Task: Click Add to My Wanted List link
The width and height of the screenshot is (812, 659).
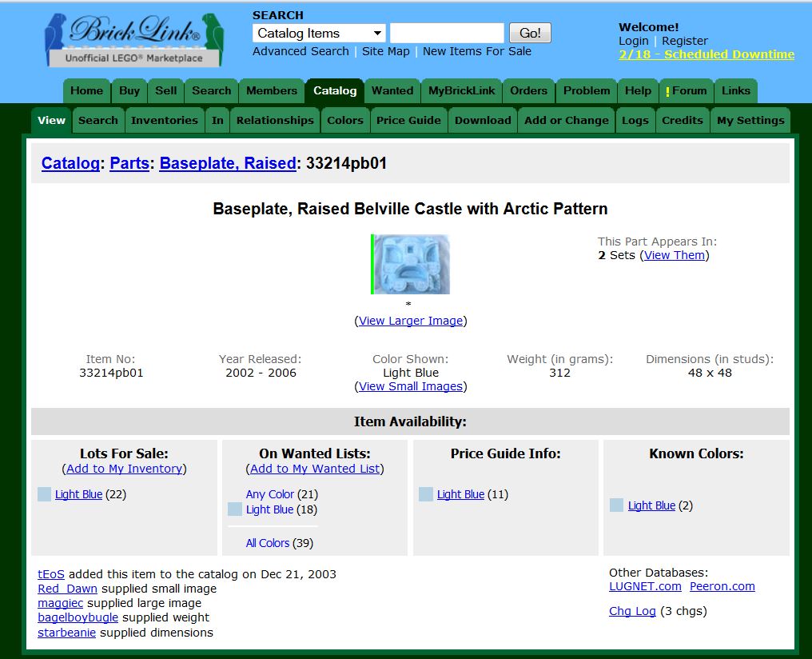Action: pos(315,469)
